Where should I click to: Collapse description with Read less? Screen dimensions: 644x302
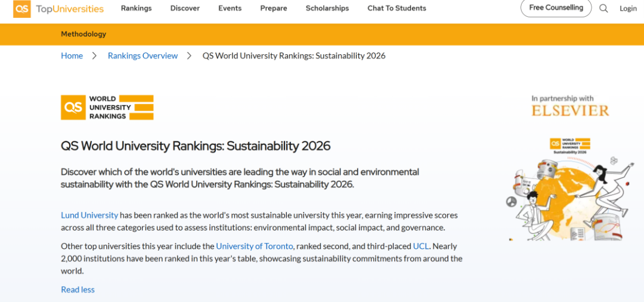pyautogui.click(x=78, y=289)
